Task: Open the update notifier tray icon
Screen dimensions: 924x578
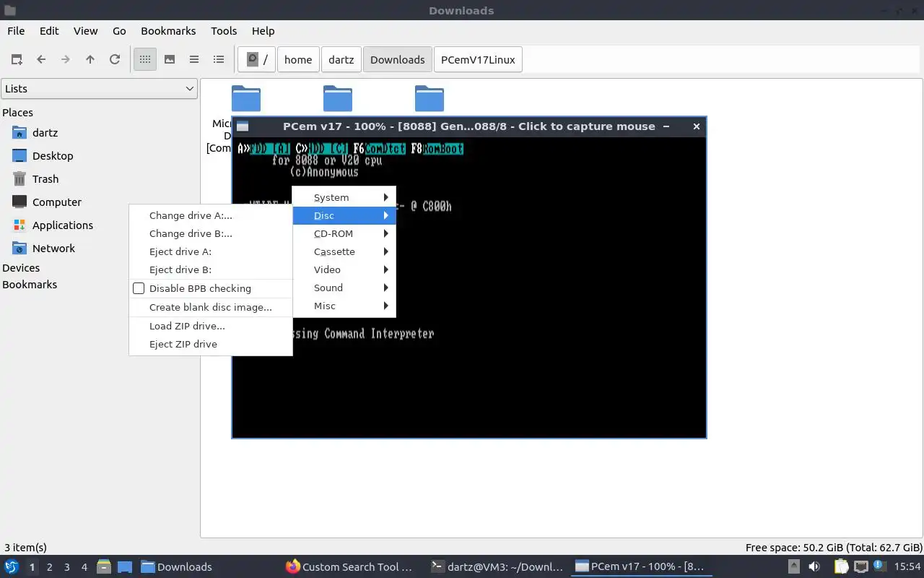Action: click(880, 566)
